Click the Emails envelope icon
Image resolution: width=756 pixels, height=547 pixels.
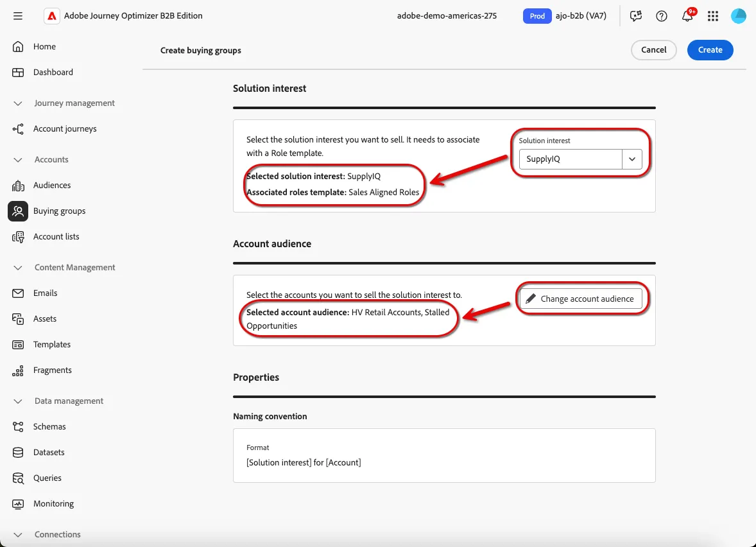click(x=18, y=293)
